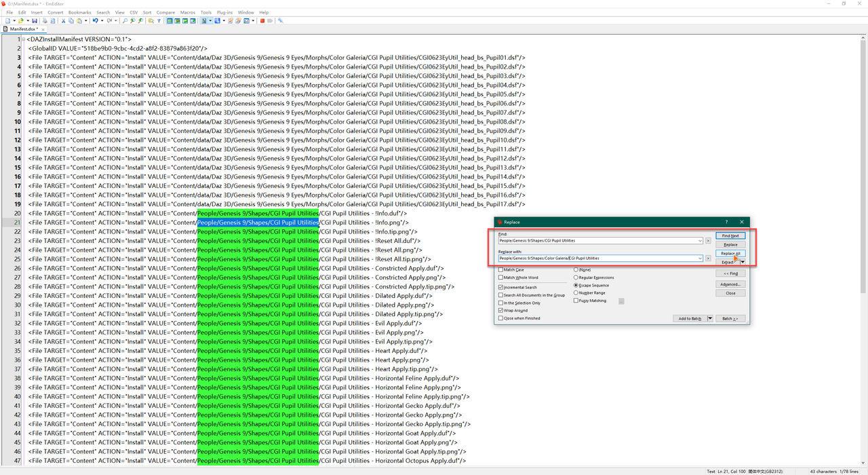
Task: Click the Paste clipboard icon
Action: pyautogui.click(x=79, y=21)
